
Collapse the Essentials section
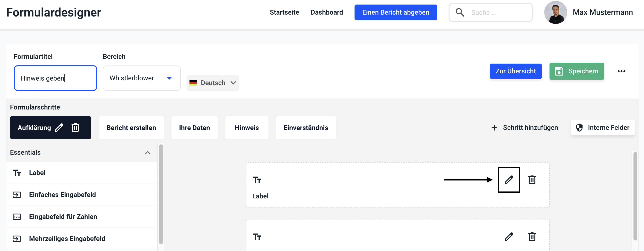click(x=148, y=153)
